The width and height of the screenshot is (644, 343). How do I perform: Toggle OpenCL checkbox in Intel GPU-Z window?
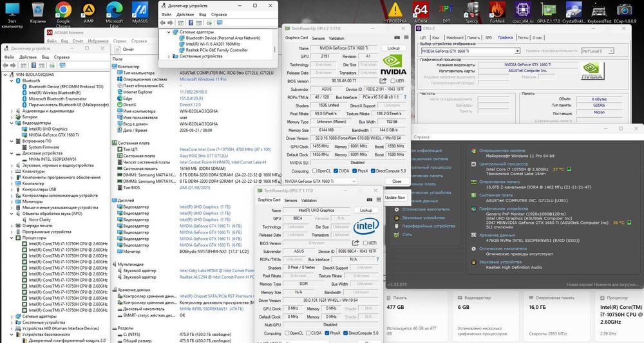287,333
